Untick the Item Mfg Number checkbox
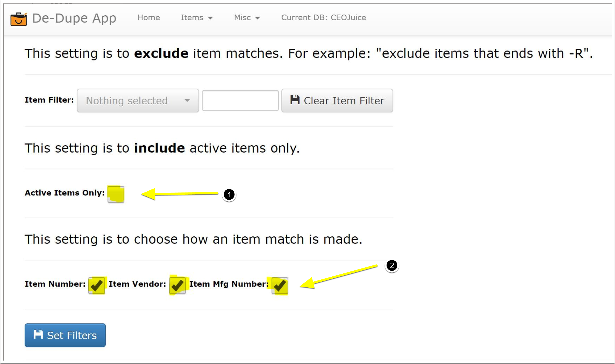The height and width of the screenshot is (364, 615). click(280, 285)
